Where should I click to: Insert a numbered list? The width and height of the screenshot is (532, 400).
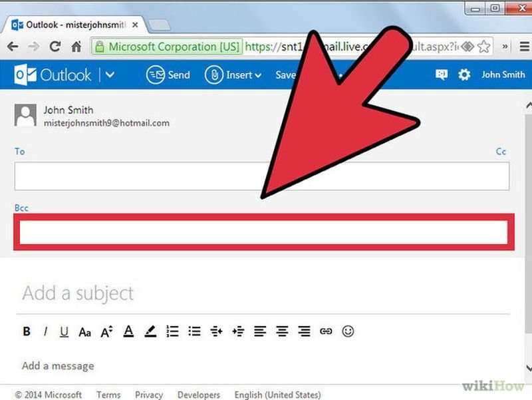pyautogui.click(x=172, y=331)
